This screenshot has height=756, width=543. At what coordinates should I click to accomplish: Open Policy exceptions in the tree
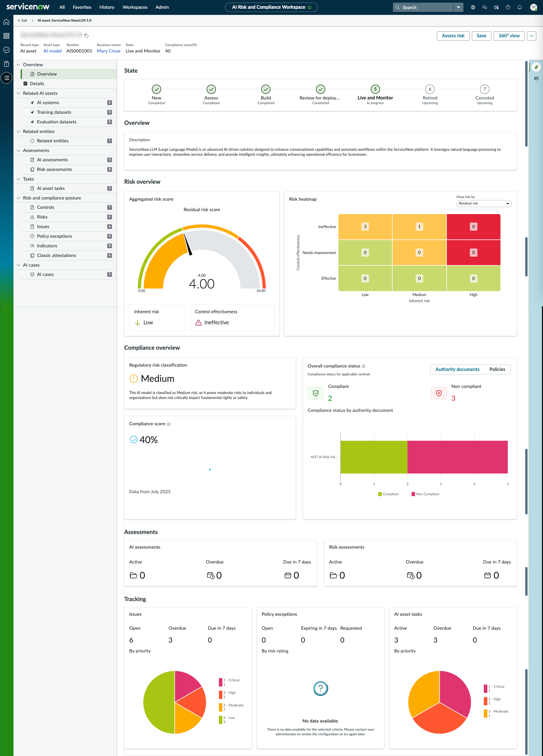[x=68, y=236]
